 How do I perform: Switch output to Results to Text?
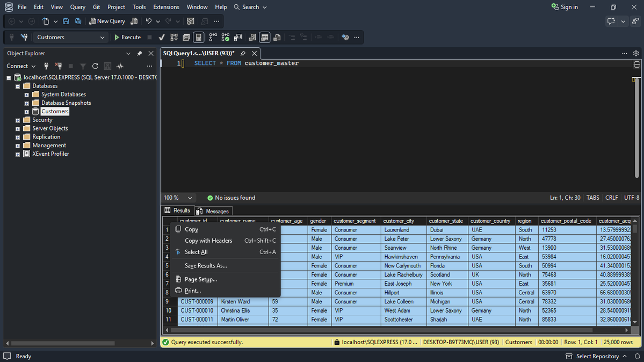click(252, 38)
